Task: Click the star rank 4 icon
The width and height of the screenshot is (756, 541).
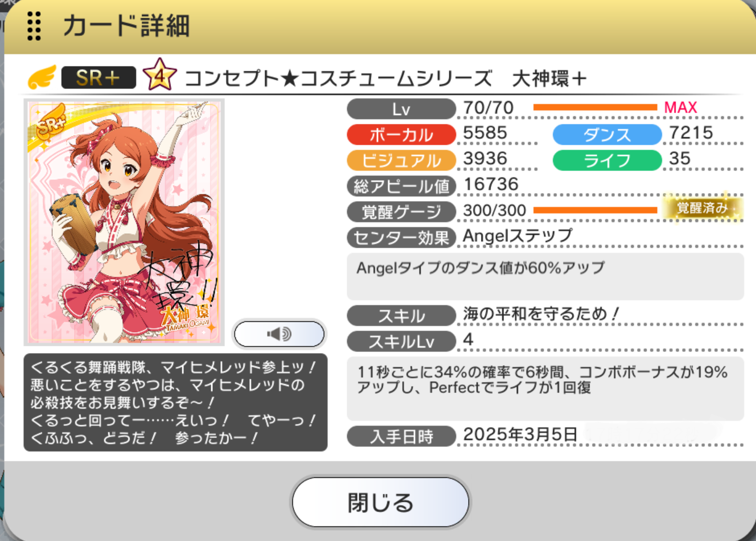Action: point(159,75)
